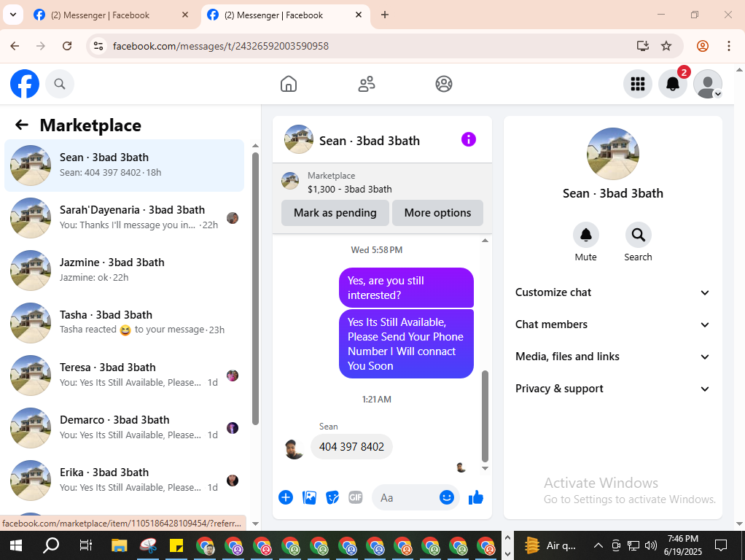The width and height of the screenshot is (745, 560).
Task: Open notifications bell with 2 badge
Action: [673, 84]
